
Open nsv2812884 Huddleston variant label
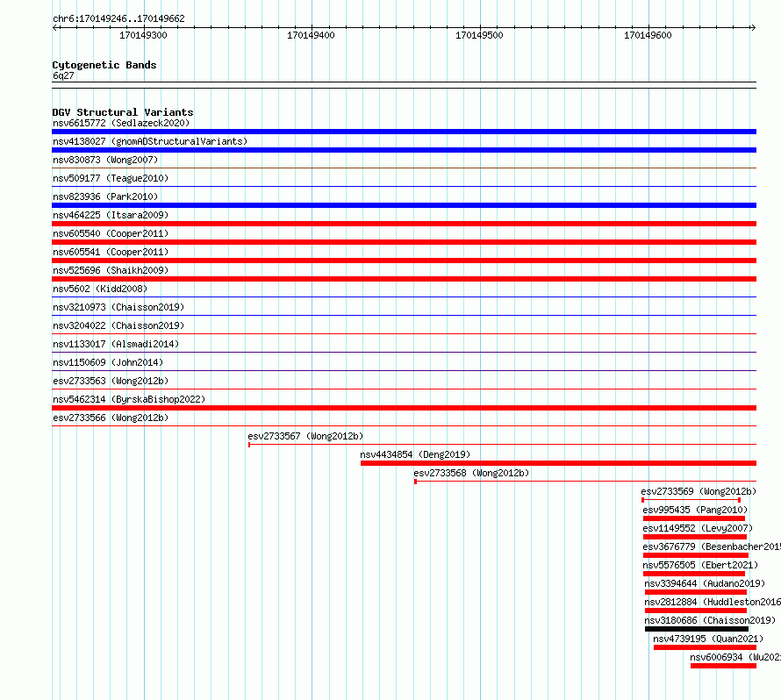point(713,602)
